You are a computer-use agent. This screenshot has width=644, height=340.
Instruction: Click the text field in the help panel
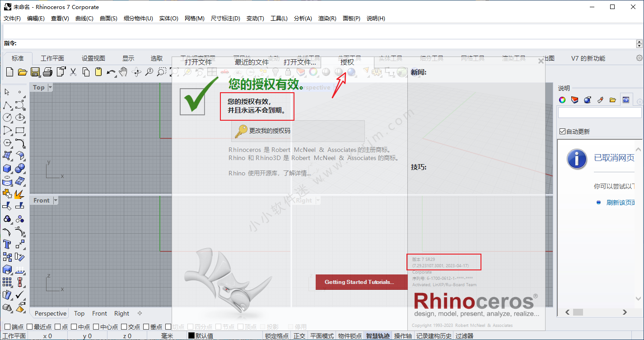[600, 113]
